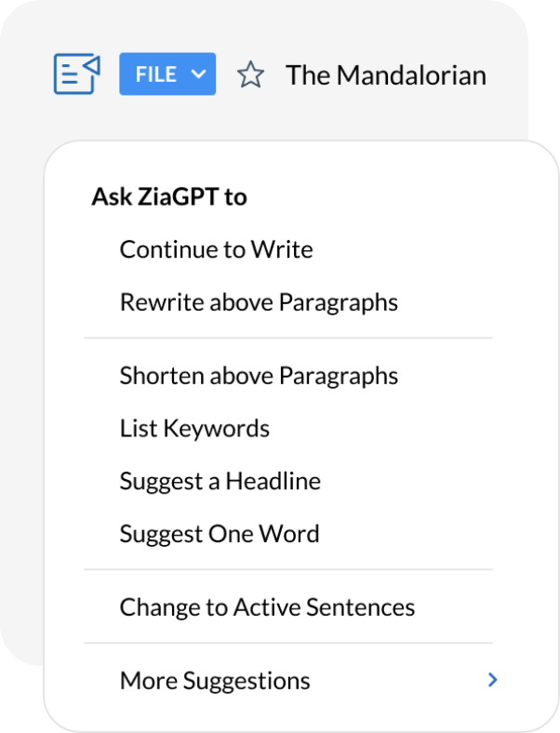Viewport: 560px width, 733px height.
Task: Select Change to Active Sentences
Action: (267, 607)
